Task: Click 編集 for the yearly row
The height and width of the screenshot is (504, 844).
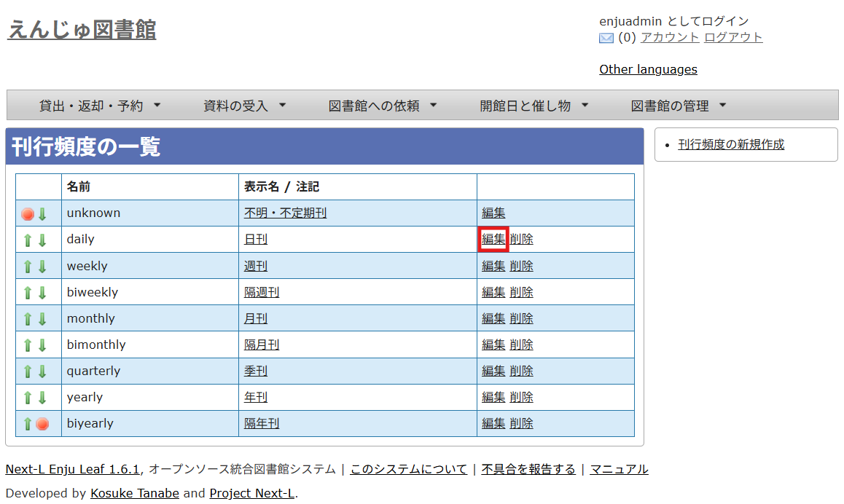Action: point(493,397)
